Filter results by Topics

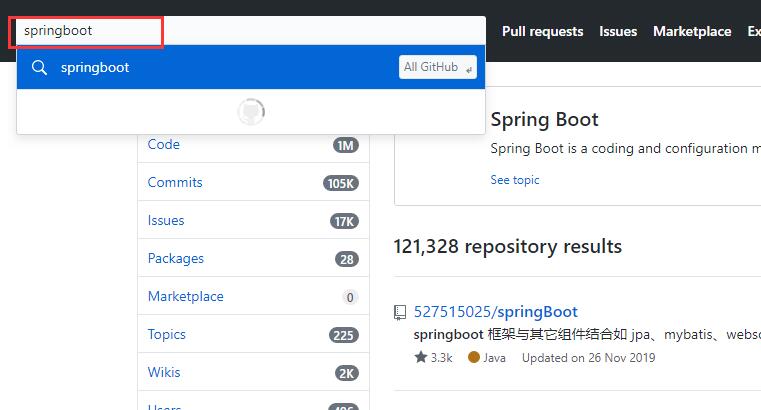pos(166,334)
